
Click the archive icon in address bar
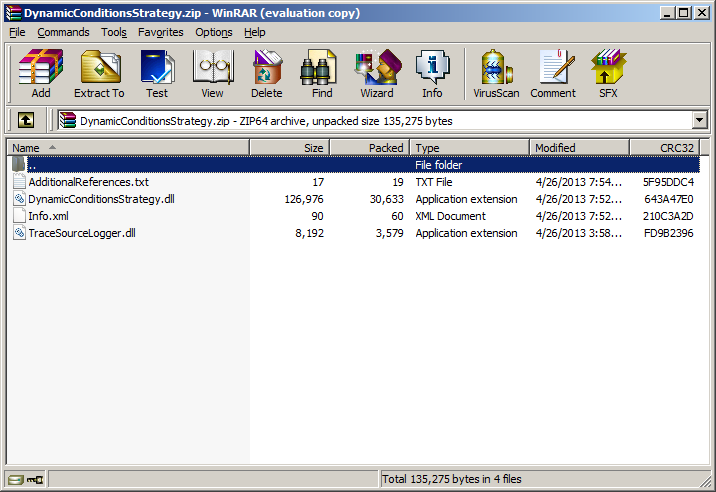(68, 121)
